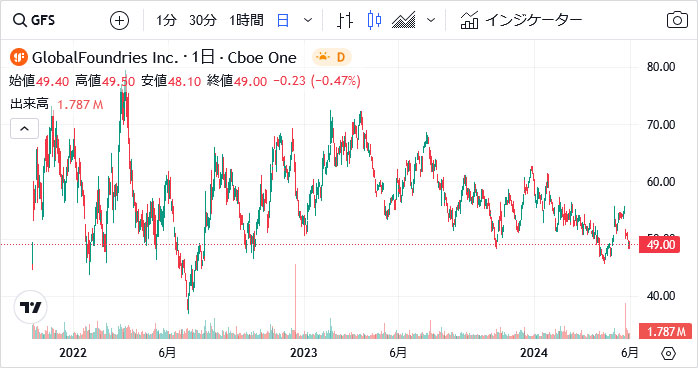Click the TradingView logo button
The width and height of the screenshot is (698, 368).
[x=30, y=307]
